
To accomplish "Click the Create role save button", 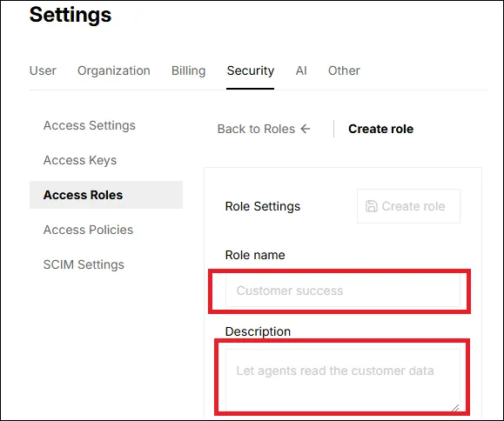I will pyautogui.click(x=408, y=206).
